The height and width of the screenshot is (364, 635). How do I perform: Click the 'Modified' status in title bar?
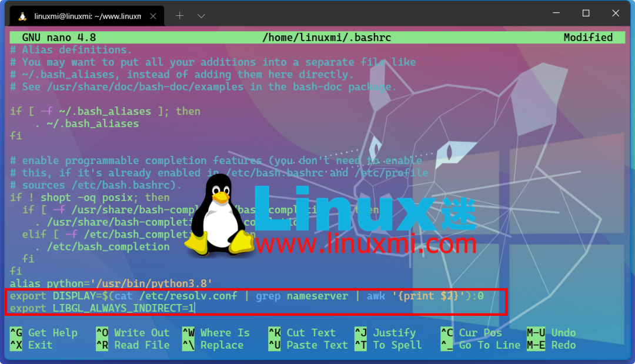(x=588, y=38)
